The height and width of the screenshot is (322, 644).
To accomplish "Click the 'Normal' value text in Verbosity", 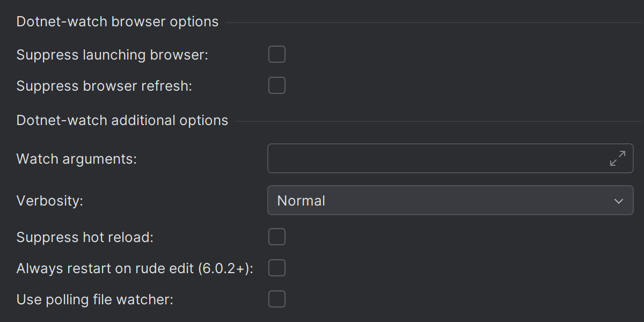I will (301, 201).
